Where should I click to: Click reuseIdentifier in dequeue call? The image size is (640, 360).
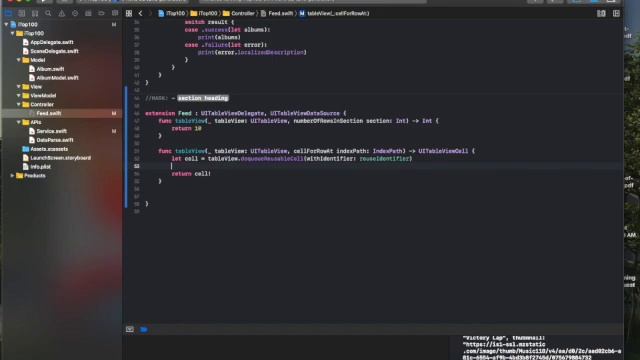pos(384,159)
